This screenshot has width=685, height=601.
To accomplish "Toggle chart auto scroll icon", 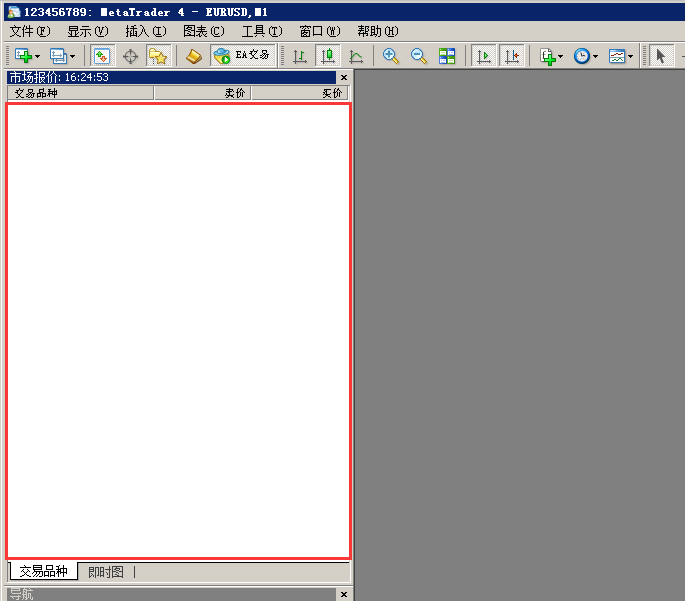I will pos(484,56).
